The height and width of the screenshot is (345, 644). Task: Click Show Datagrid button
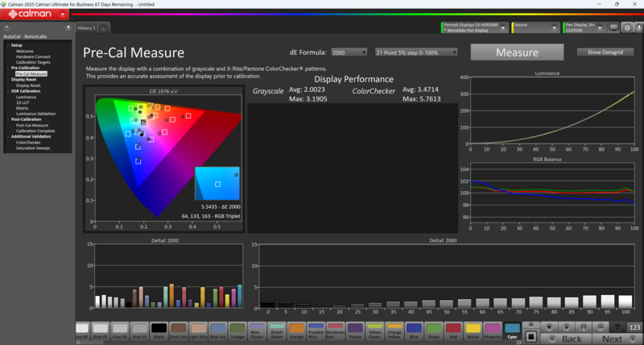[605, 52]
